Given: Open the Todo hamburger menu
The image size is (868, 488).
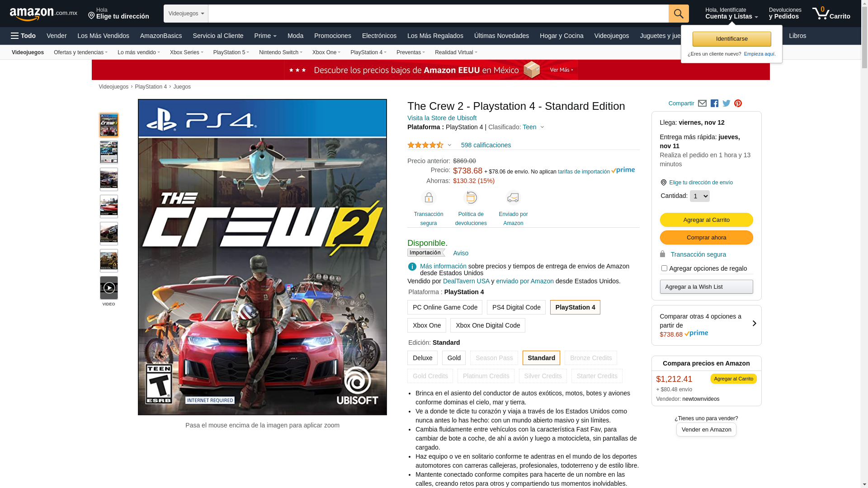Looking at the screenshot, I should tap(23, 36).
